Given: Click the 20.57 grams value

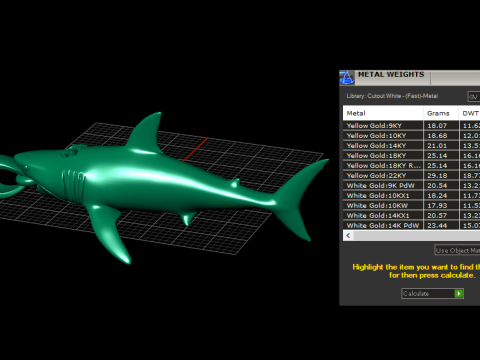Looking at the screenshot, I should pos(437,216).
